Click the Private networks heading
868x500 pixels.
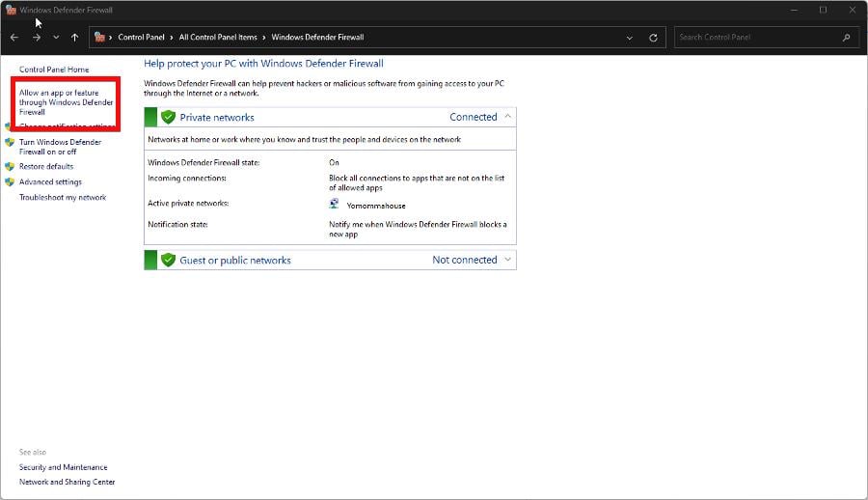[217, 118]
